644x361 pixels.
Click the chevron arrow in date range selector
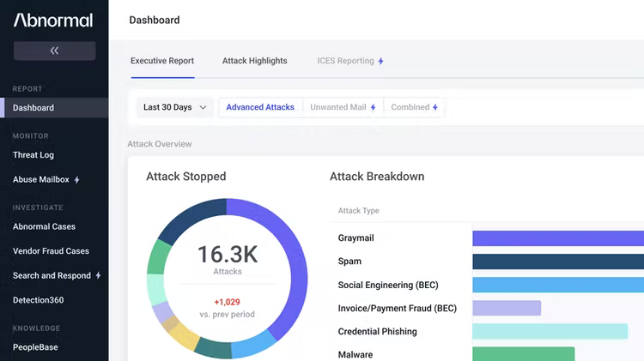203,107
